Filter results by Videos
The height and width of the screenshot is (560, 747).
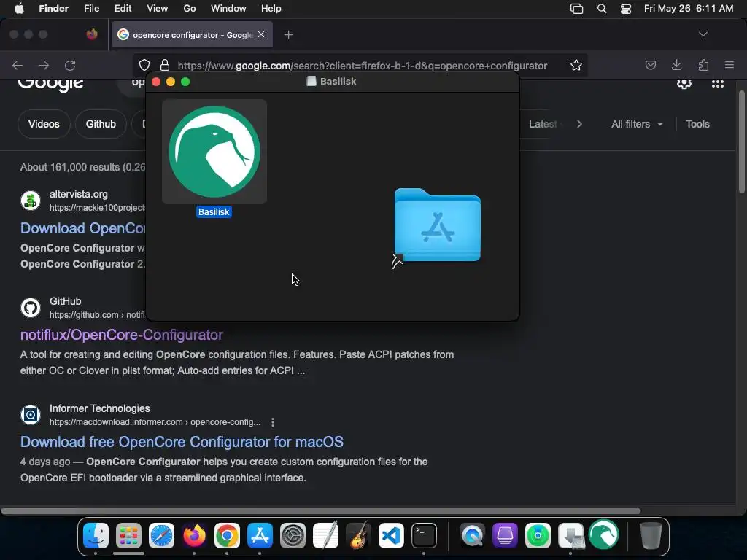click(44, 124)
